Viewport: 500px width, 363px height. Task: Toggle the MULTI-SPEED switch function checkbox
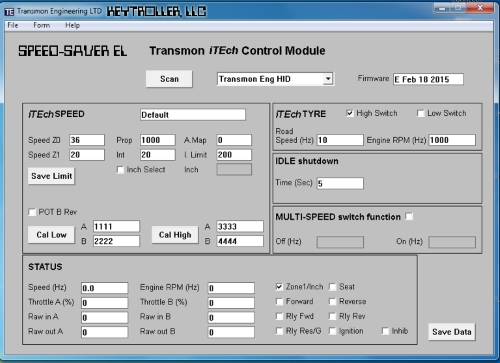[x=409, y=216]
